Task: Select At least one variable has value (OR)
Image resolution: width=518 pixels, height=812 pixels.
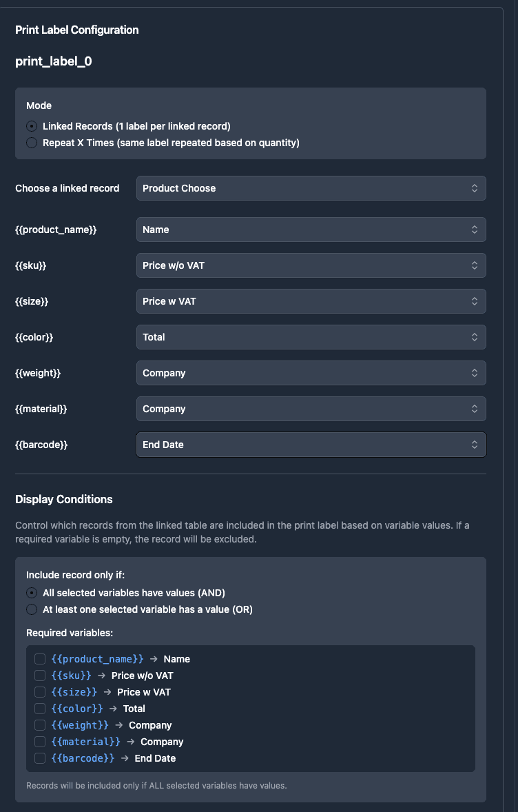Action: pos(32,609)
